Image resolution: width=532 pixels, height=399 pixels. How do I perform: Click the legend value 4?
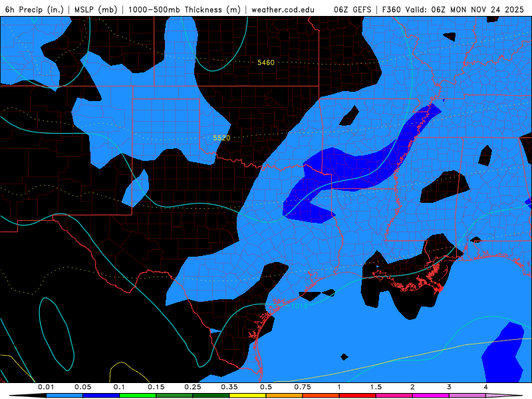[x=486, y=387]
